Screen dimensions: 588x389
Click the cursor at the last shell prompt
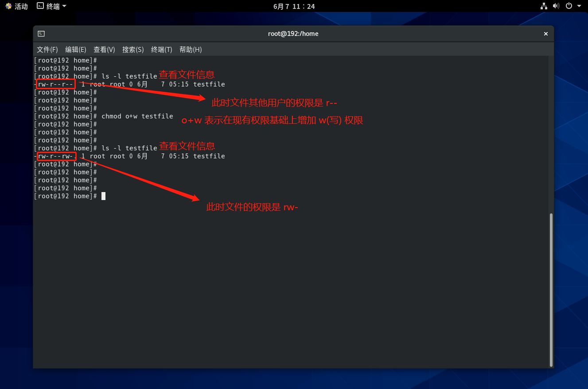pyautogui.click(x=103, y=196)
